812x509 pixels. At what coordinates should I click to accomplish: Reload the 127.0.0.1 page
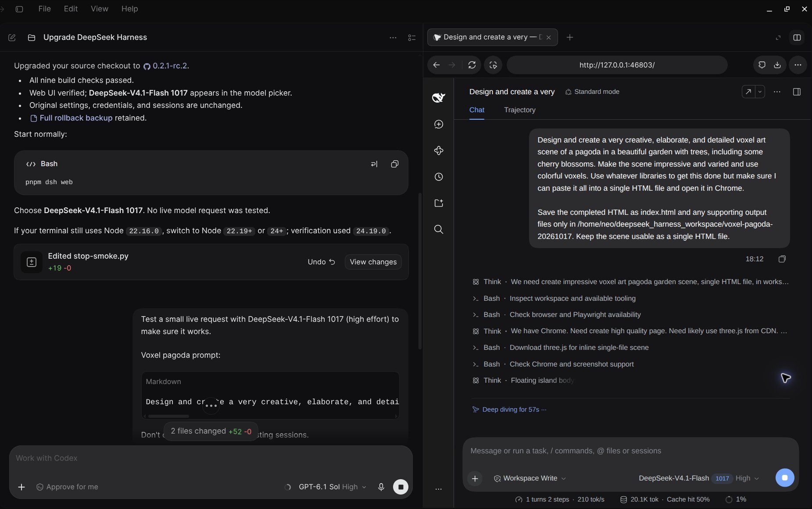pyautogui.click(x=472, y=65)
